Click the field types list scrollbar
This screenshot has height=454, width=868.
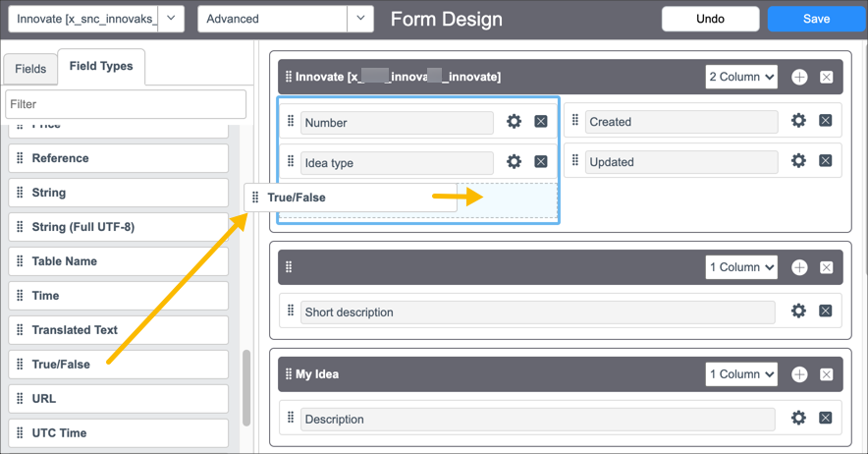(246, 388)
